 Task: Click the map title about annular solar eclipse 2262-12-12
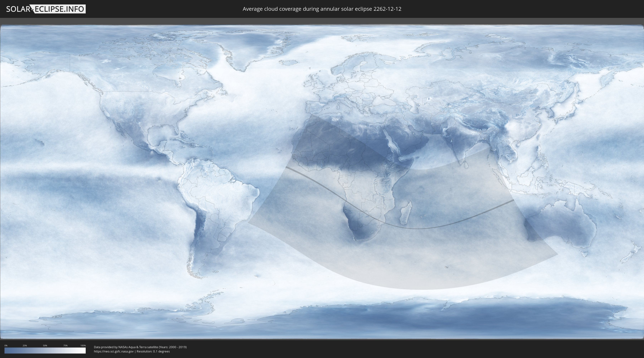(322, 9)
